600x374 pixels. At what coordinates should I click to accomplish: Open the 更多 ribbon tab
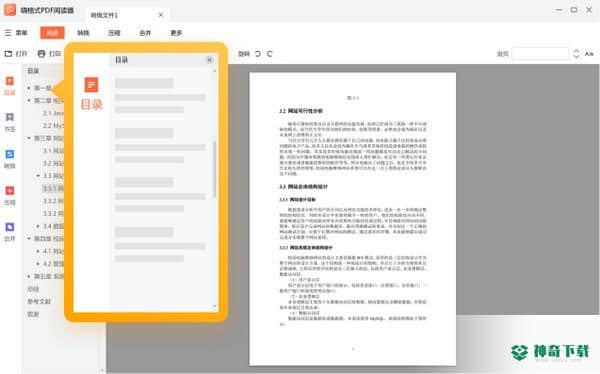pos(176,33)
